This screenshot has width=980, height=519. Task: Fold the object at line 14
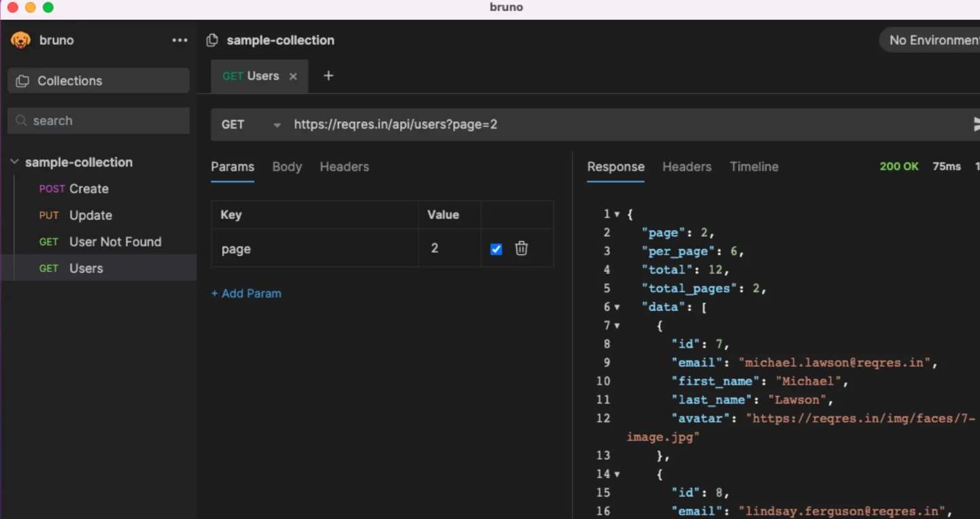click(617, 474)
